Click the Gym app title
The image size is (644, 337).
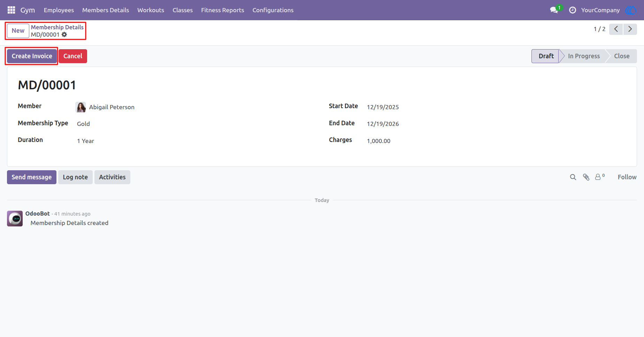tap(28, 10)
